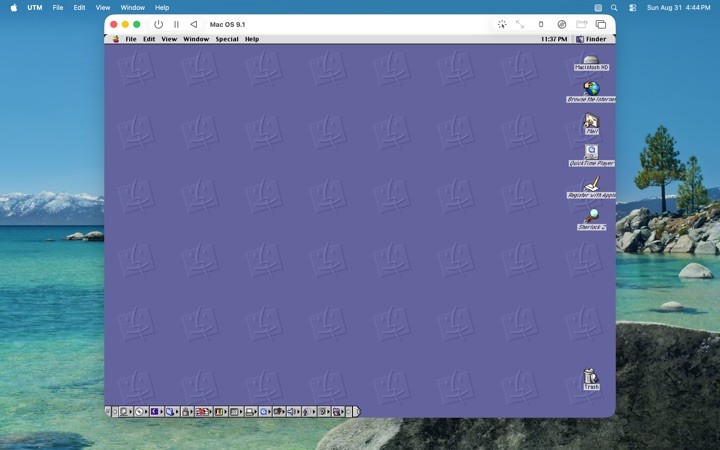The height and width of the screenshot is (450, 720).
Task: Open Help menu inside Mac OS 9 guest
Action: point(252,39)
